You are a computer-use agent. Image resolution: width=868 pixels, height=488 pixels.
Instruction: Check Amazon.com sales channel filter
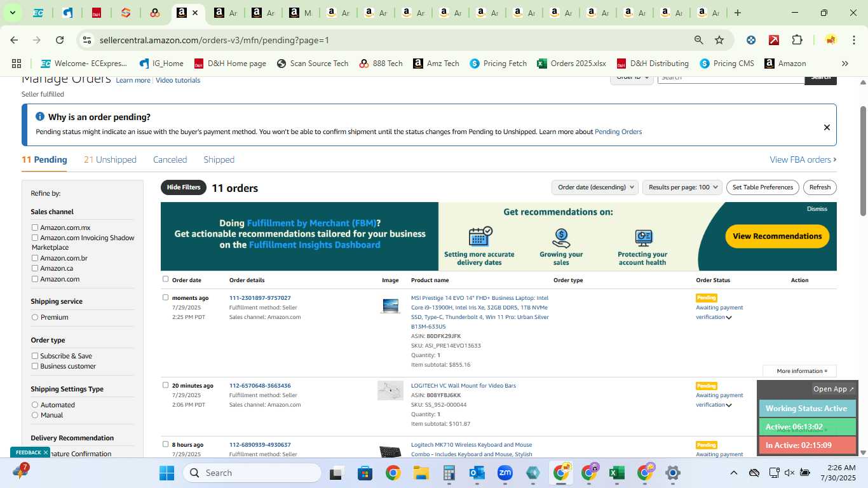pos(35,279)
